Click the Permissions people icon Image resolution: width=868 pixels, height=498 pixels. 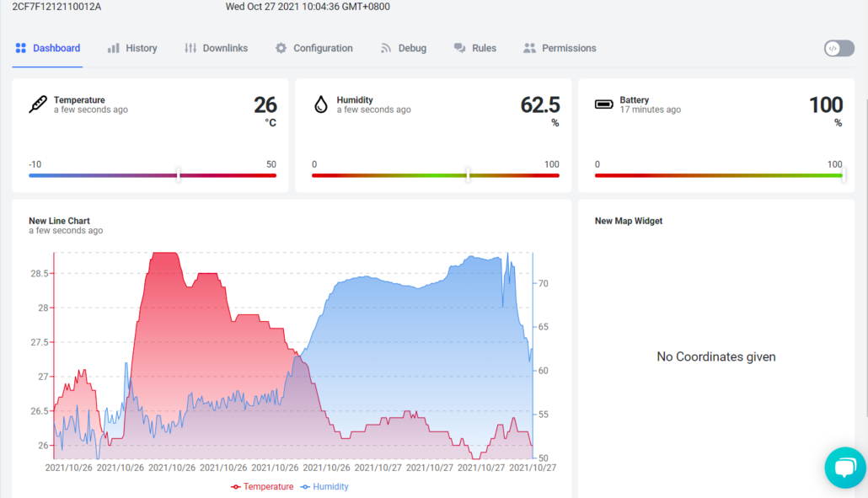529,49
